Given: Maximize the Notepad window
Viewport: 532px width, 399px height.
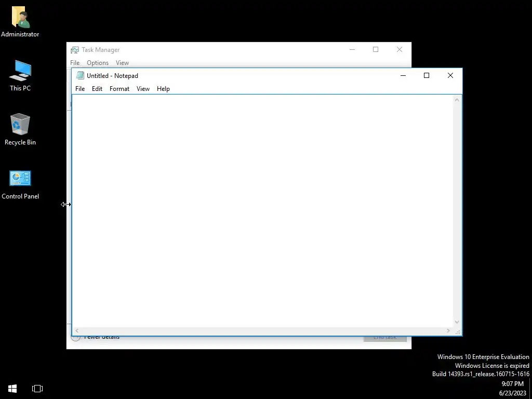Looking at the screenshot, I should point(427,75).
